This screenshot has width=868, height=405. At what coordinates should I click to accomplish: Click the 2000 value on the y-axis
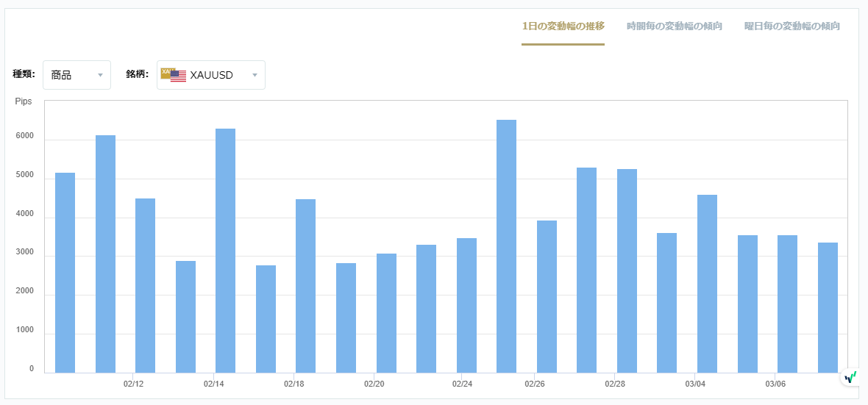coord(24,292)
